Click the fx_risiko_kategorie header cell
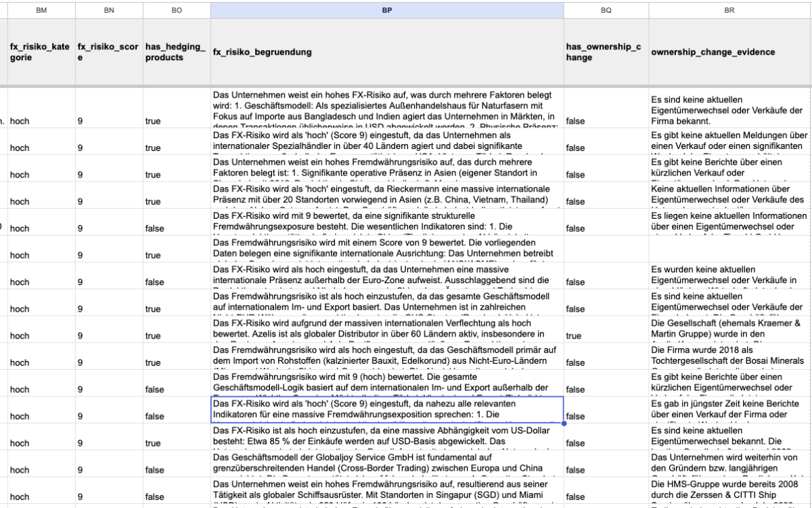 tap(40, 52)
